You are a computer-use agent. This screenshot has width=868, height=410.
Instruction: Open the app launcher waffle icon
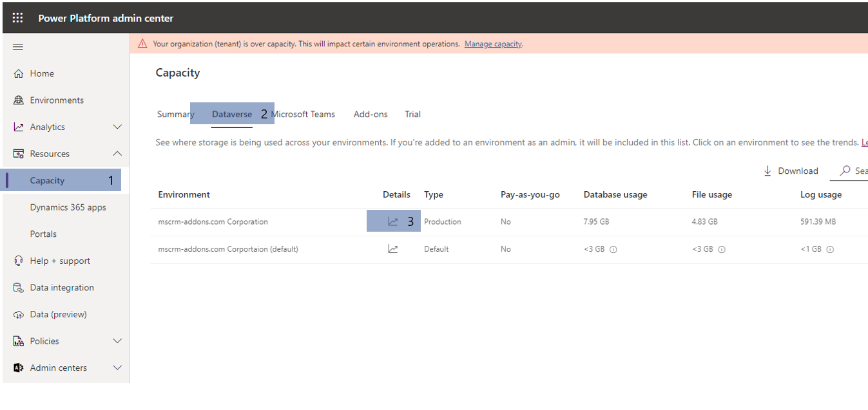click(17, 18)
